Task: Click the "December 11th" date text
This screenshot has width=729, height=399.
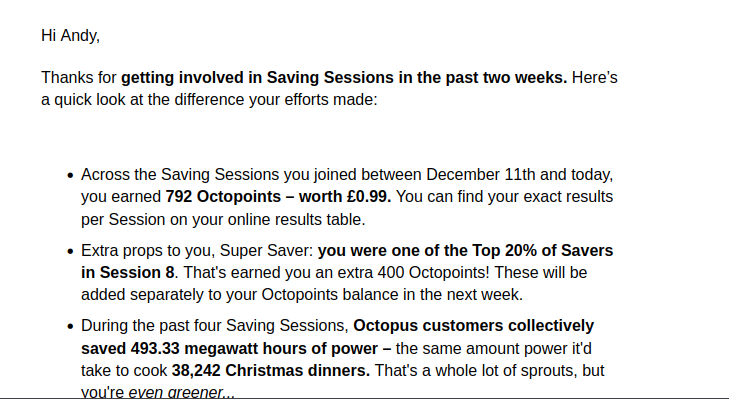Action: point(481,175)
